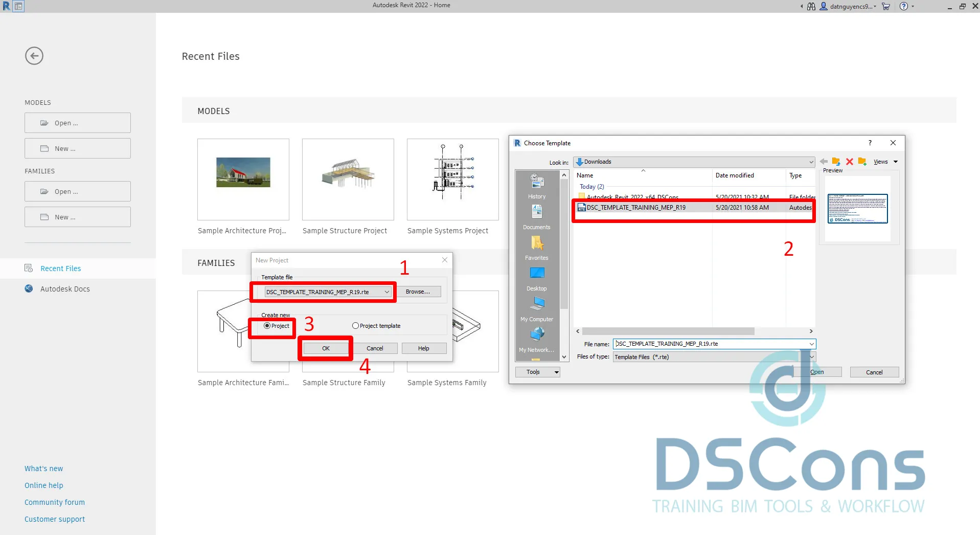Open the Views menu in dialog
This screenshot has width=980, height=535.
click(885, 162)
